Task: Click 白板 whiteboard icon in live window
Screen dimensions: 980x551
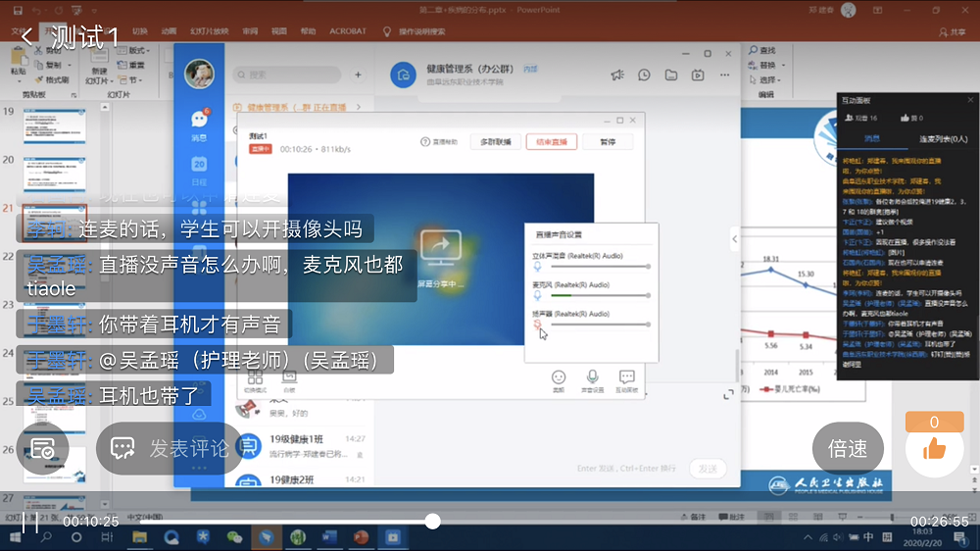Action: point(289,380)
